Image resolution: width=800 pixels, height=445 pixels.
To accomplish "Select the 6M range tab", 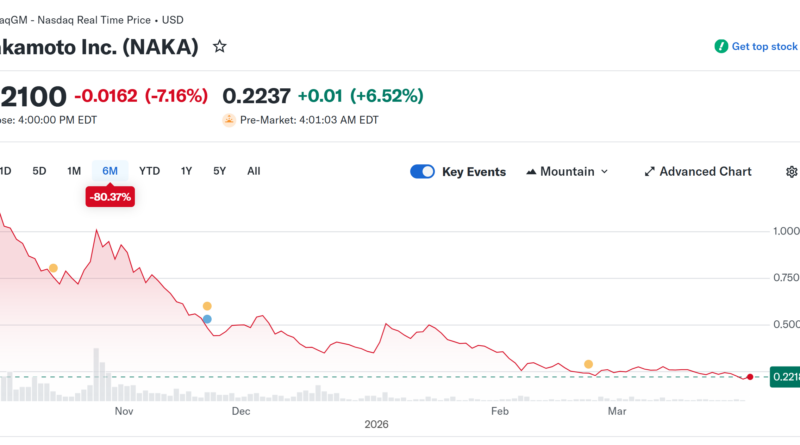I will [x=110, y=171].
